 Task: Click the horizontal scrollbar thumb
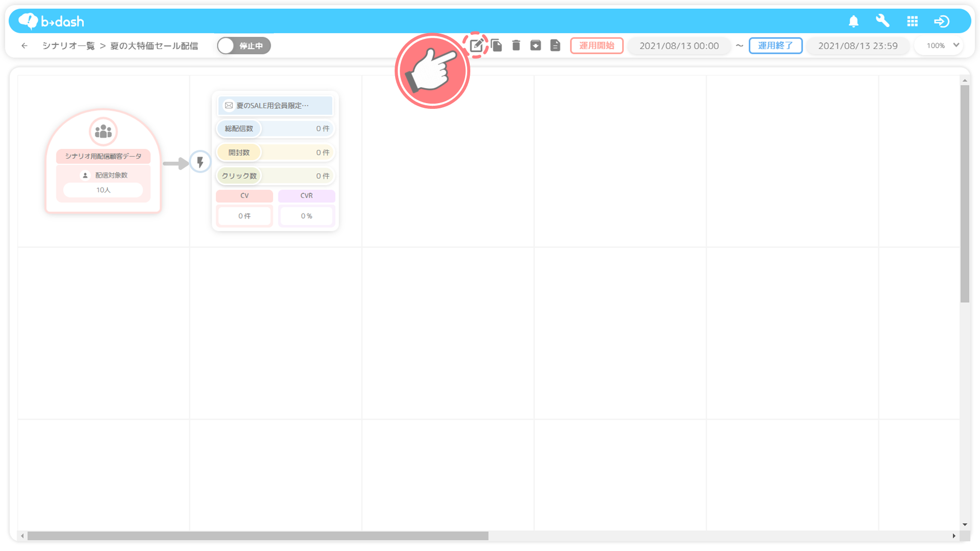[x=258, y=536]
